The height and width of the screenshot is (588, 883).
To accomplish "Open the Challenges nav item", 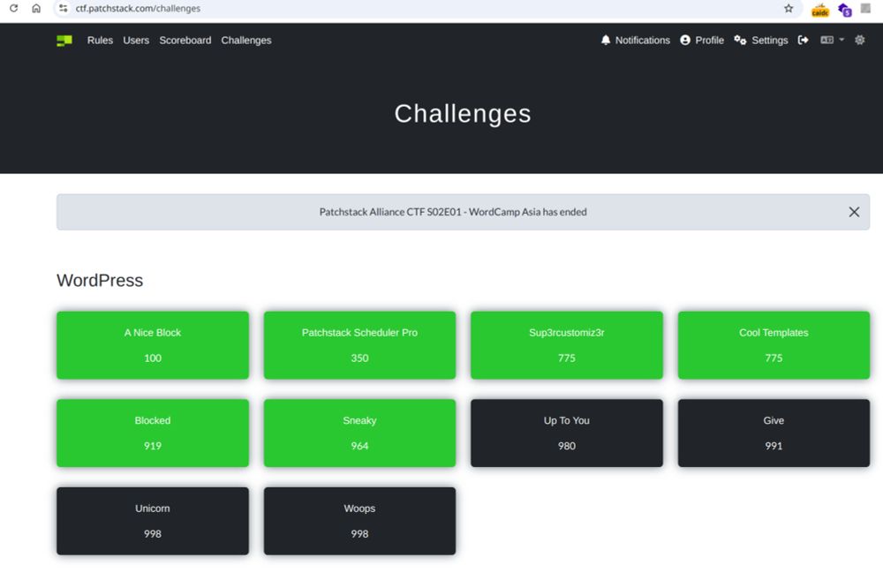I will coord(246,41).
